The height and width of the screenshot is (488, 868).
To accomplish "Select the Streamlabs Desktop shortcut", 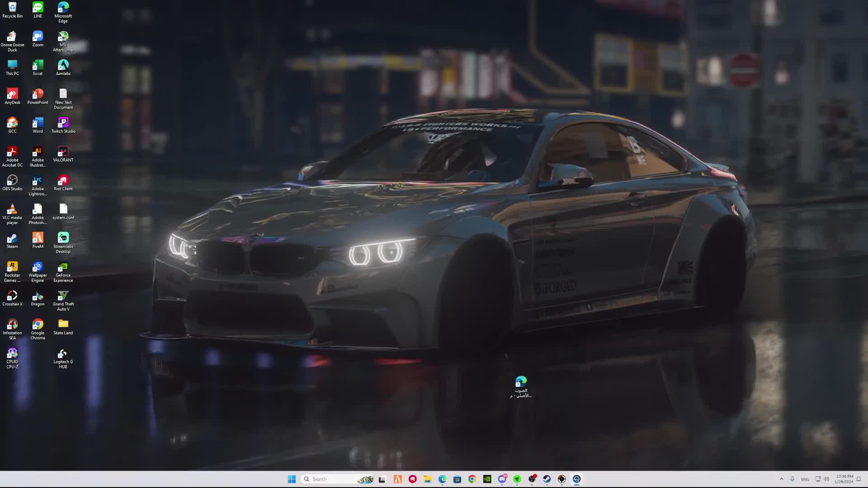I will [63, 243].
